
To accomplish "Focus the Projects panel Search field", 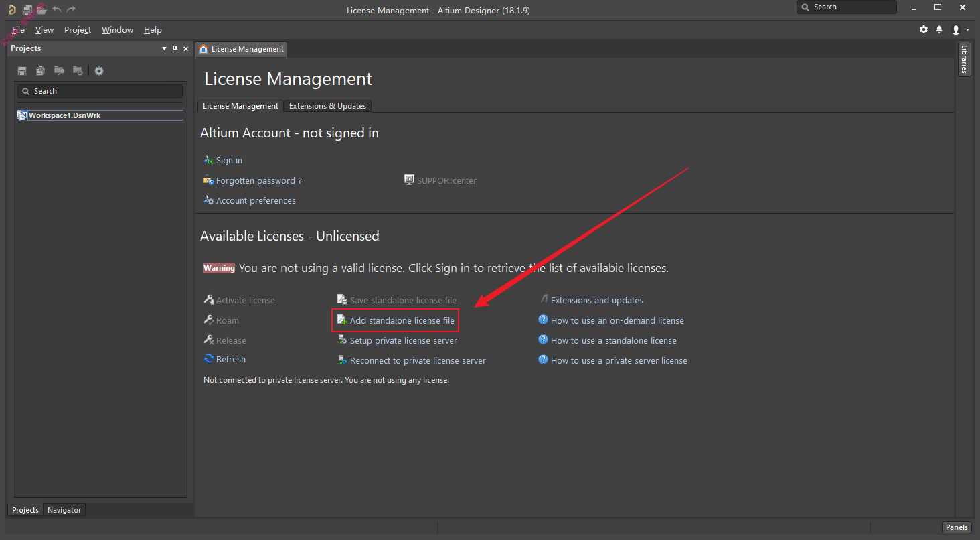I will (x=100, y=91).
